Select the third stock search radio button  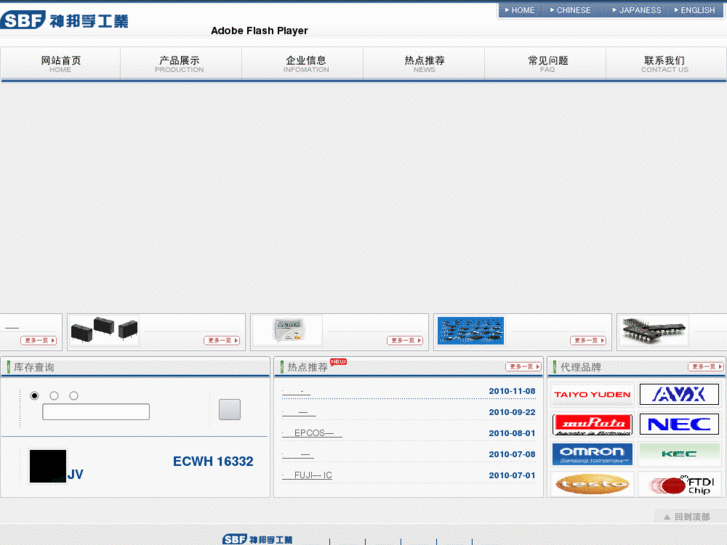73,396
